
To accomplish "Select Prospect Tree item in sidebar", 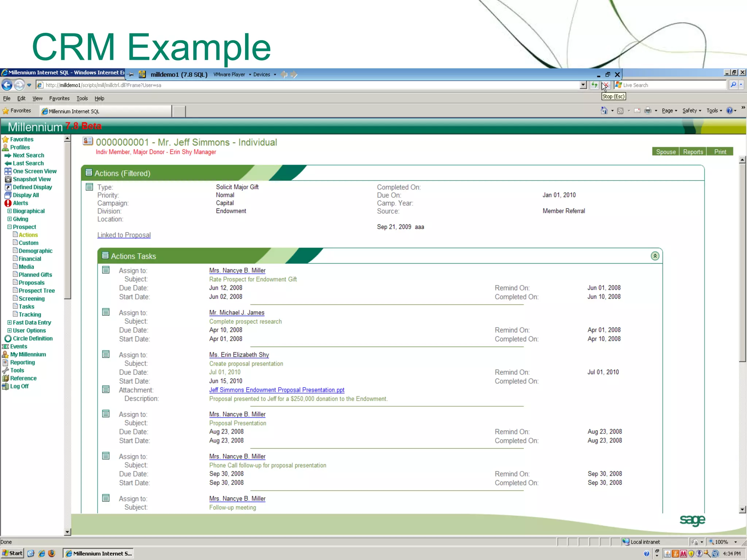I will [x=36, y=291].
